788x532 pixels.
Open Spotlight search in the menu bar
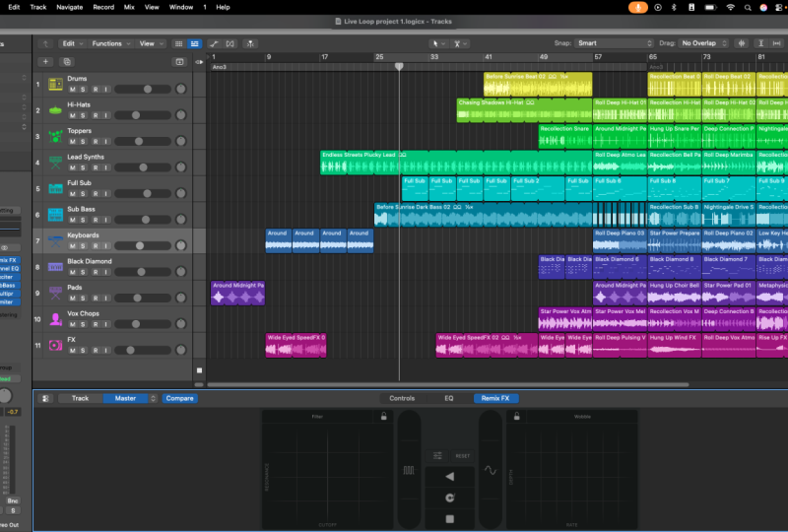748,8
